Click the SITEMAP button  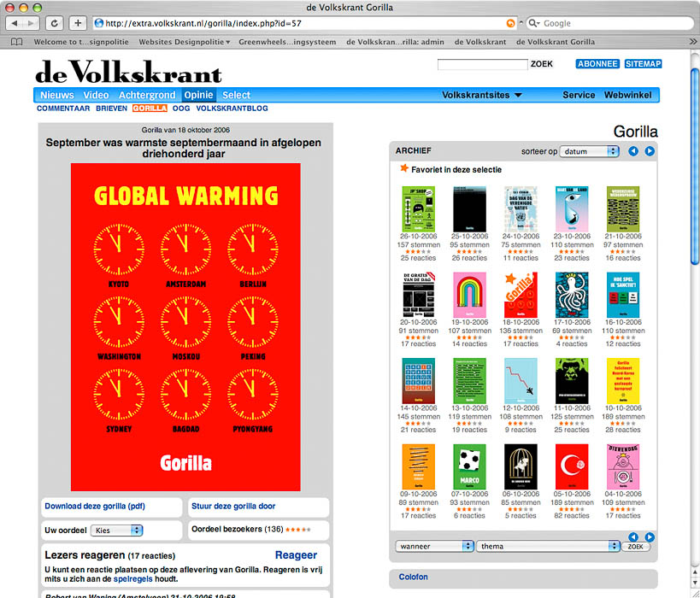pyautogui.click(x=643, y=64)
